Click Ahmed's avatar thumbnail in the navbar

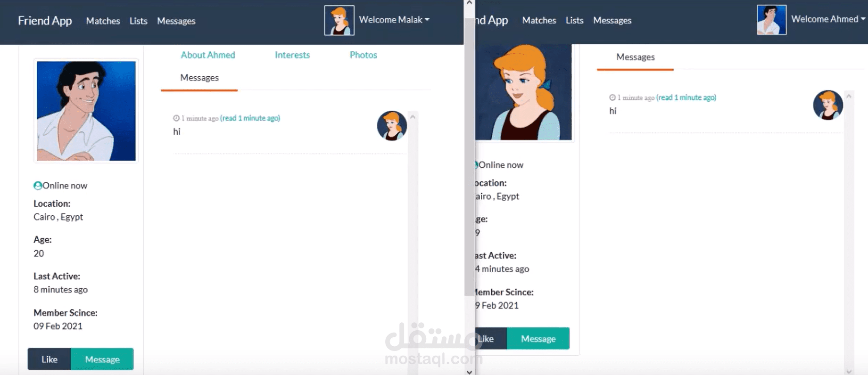(772, 20)
